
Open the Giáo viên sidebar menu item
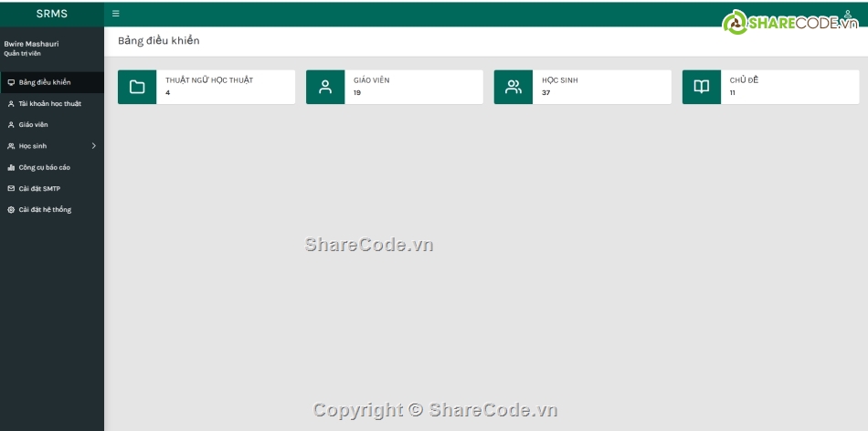click(34, 125)
